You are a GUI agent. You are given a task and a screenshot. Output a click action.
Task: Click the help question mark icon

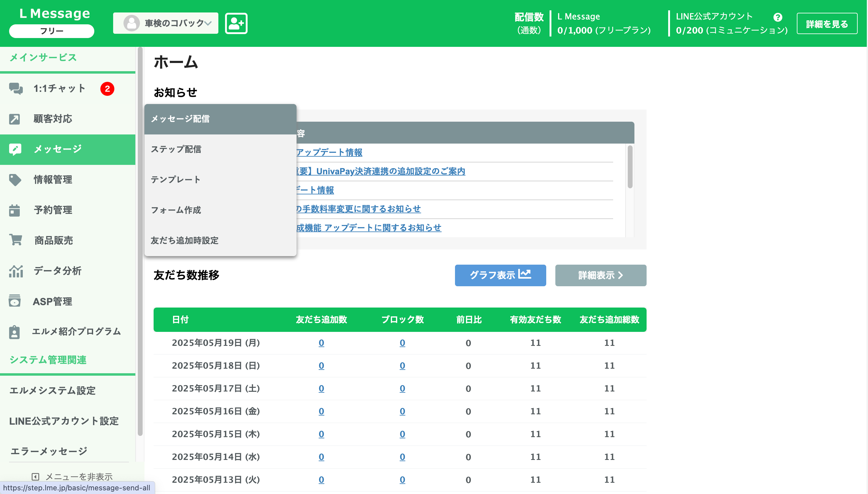(778, 17)
